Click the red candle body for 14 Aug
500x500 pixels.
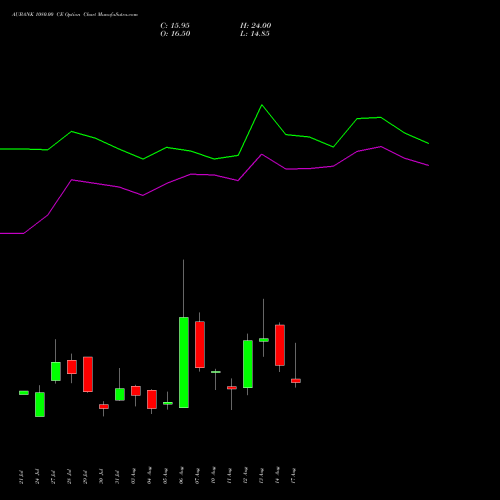(x=280, y=345)
